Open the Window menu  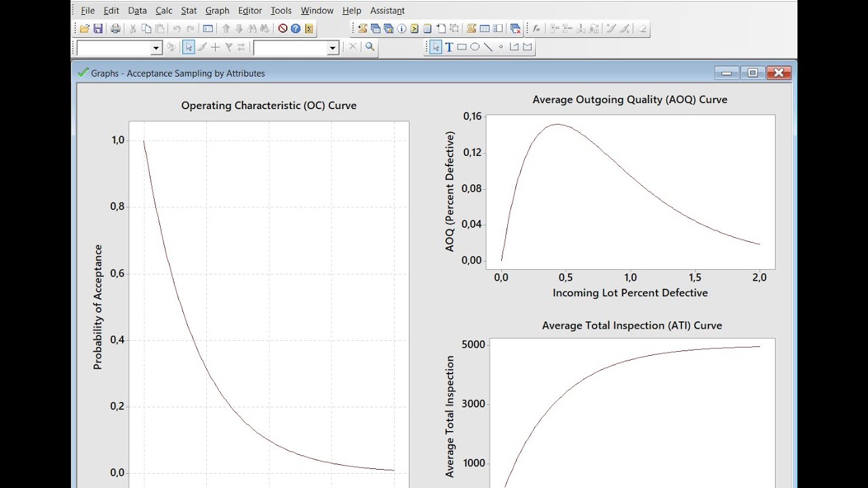317,10
